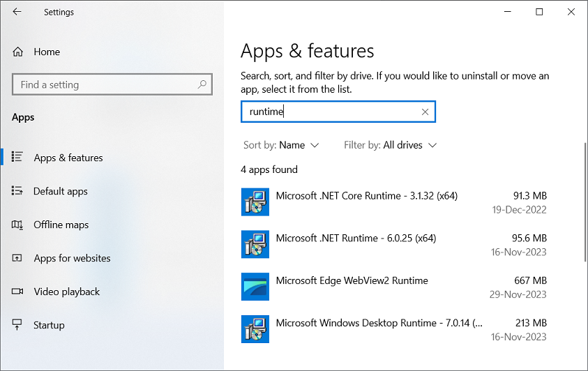Clear the runtime search with X
The image size is (588, 371).
[x=425, y=112]
